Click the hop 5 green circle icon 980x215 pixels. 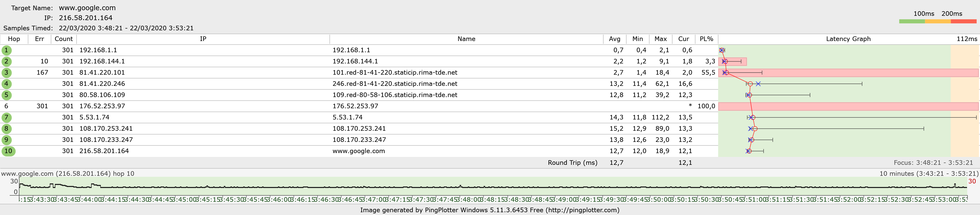click(6, 95)
